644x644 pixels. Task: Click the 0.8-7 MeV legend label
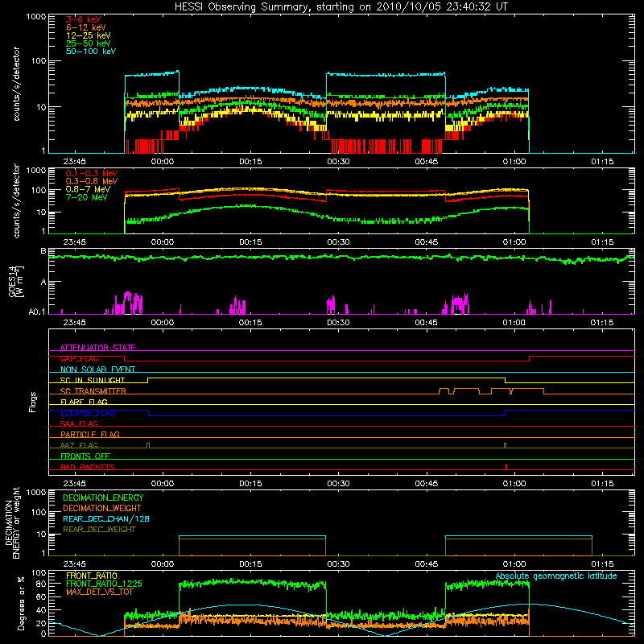coord(89,189)
